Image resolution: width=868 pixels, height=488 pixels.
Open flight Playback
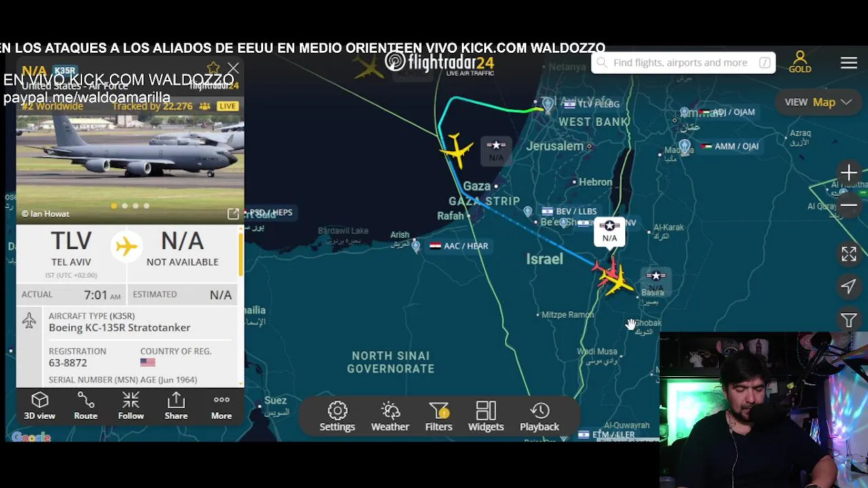[x=539, y=416]
